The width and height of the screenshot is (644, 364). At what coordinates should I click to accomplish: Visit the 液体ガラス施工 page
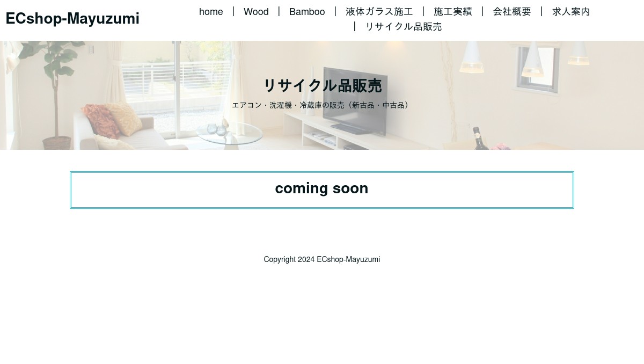[379, 11]
